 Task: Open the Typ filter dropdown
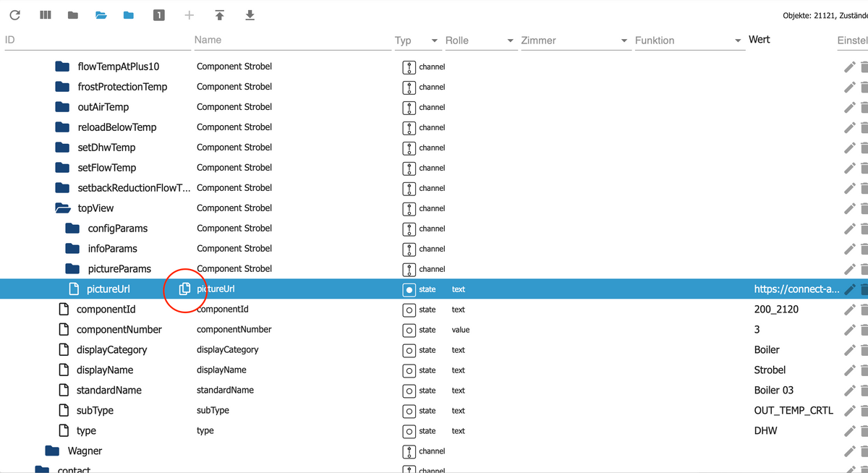(434, 41)
